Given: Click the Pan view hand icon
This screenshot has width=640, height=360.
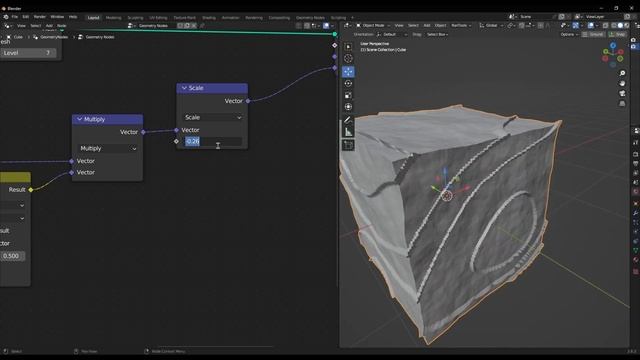Looking at the screenshot, I should (x=622, y=83).
